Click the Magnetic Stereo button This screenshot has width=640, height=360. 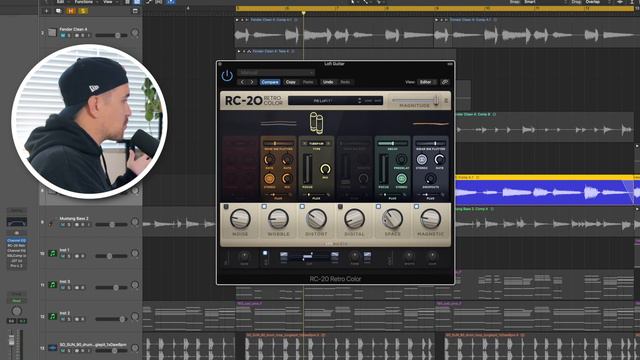point(422,160)
